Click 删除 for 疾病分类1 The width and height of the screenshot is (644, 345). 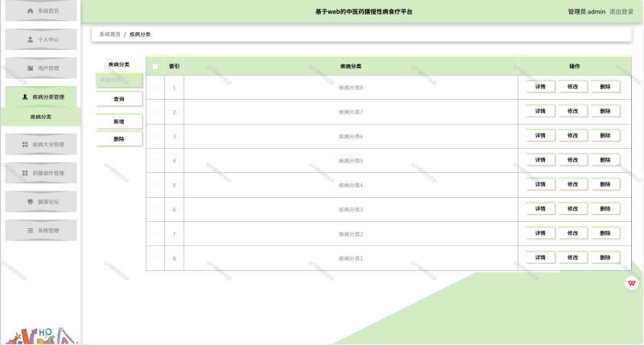[x=605, y=257]
